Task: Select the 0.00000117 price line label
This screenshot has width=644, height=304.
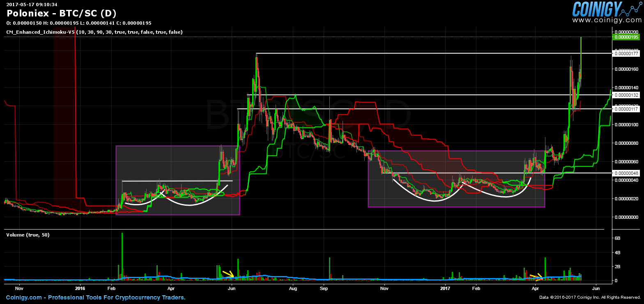Action: pyautogui.click(x=626, y=109)
